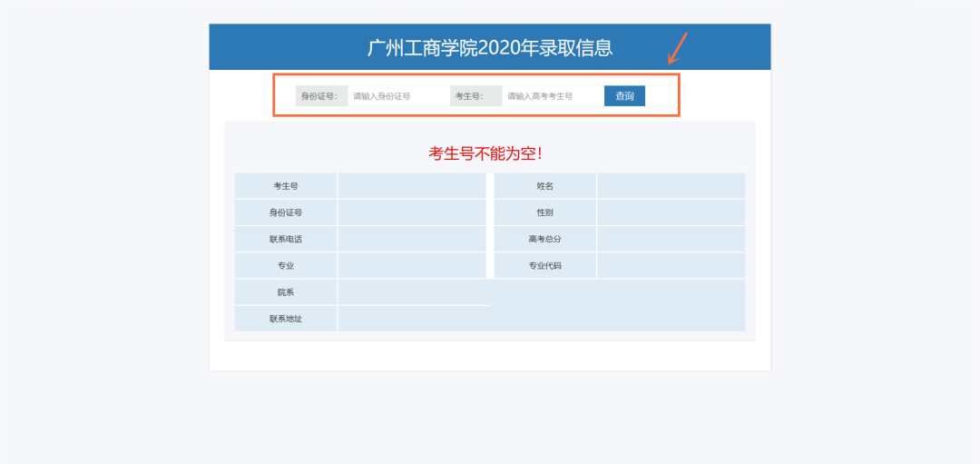Click the 考生号 table header cell
The height and width of the screenshot is (464, 980).
(x=286, y=186)
